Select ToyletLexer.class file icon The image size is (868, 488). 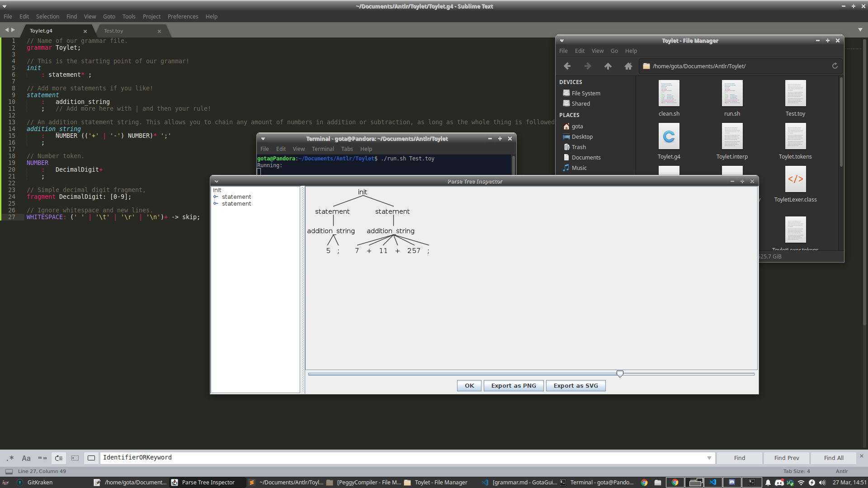coord(795,179)
